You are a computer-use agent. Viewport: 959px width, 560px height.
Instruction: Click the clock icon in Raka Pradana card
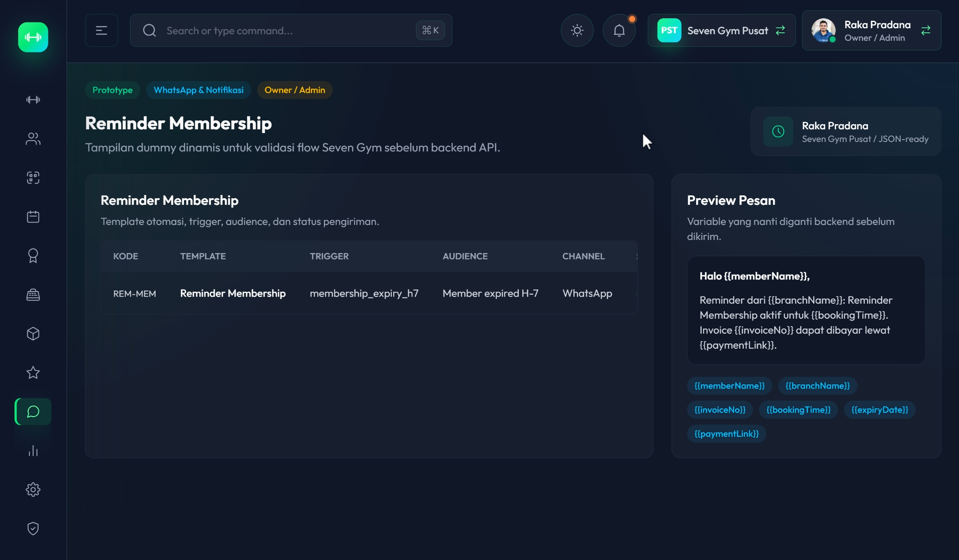778,132
